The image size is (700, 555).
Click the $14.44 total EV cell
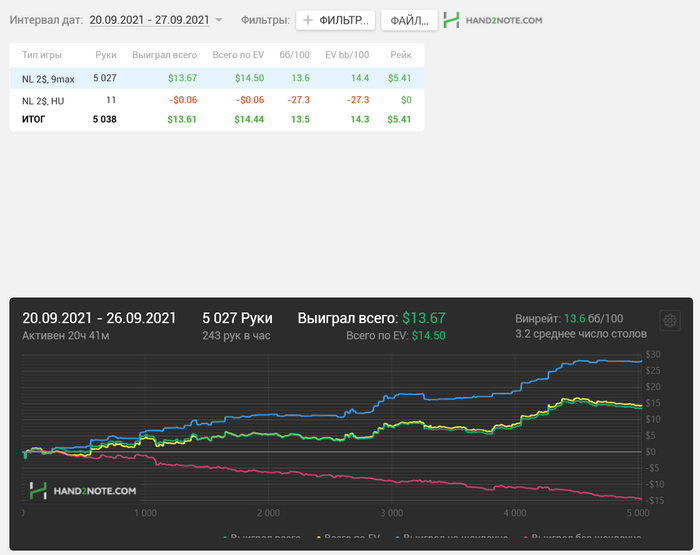(249, 119)
